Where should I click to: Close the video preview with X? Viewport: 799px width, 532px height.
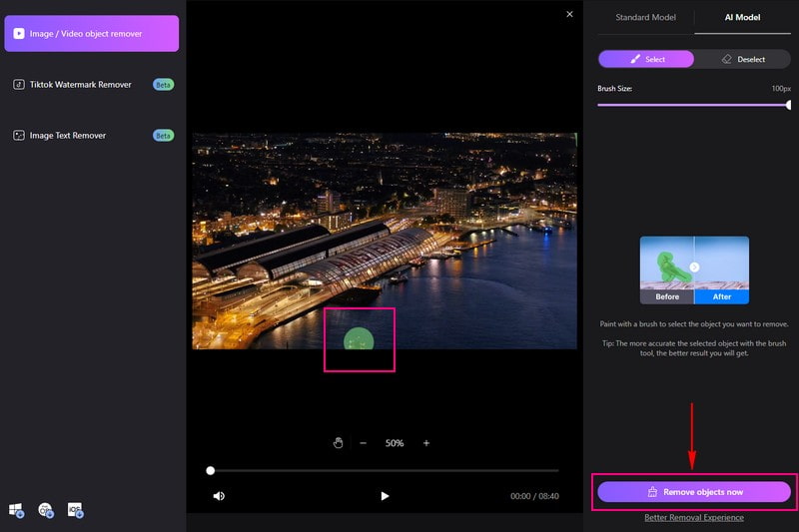pos(569,14)
